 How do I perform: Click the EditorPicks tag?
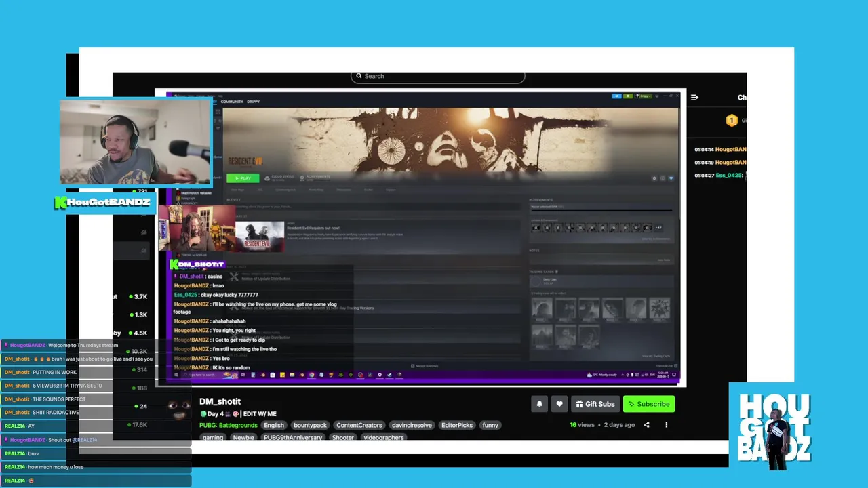click(x=457, y=425)
